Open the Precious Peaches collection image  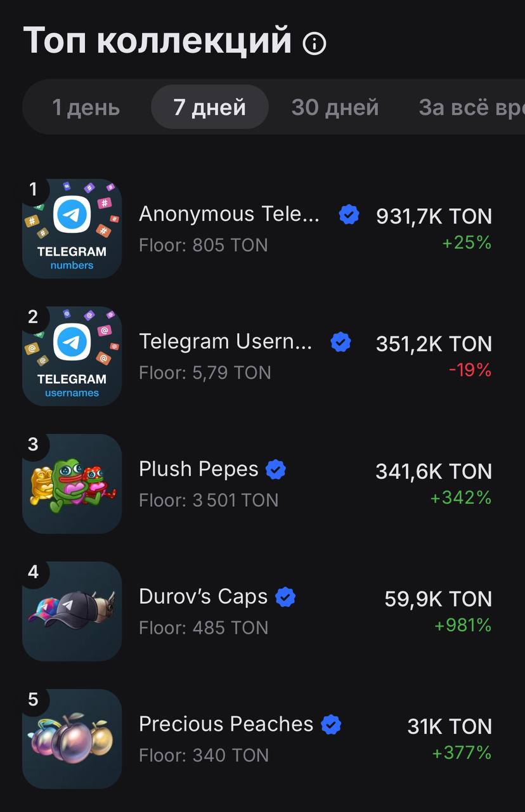(72, 739)
